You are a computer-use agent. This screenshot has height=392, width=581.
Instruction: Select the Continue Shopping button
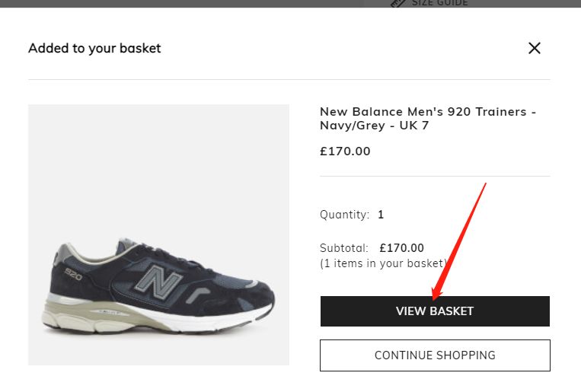click(435, 355)
